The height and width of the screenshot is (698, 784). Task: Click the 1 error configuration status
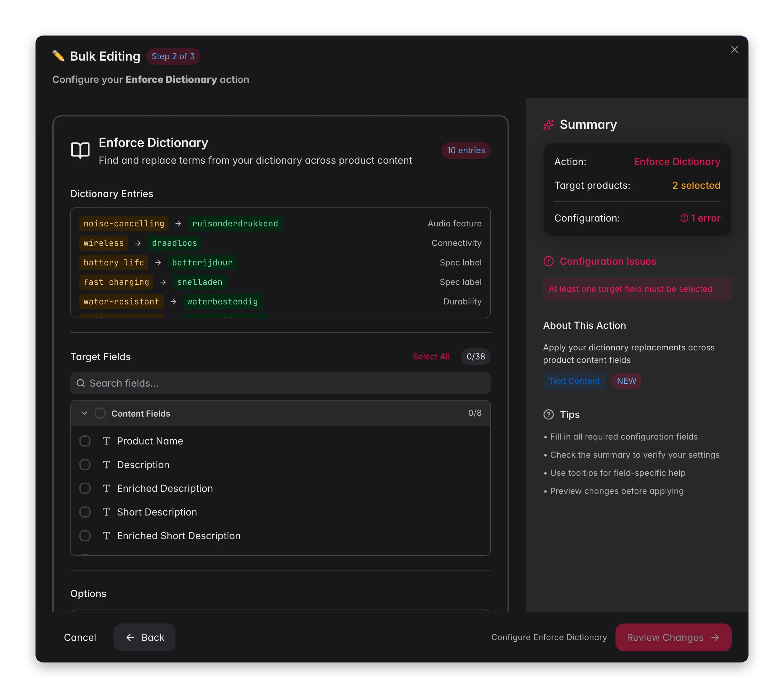(700, 218)
